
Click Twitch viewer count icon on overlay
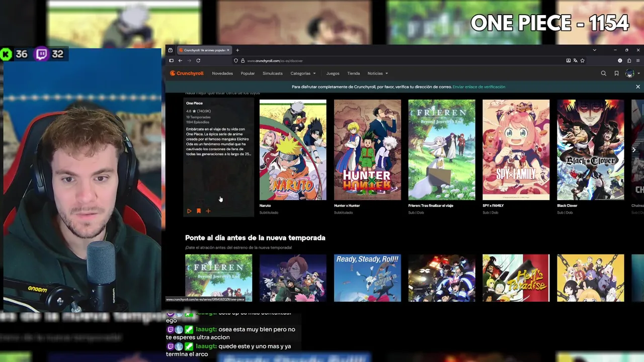pos(41,54)
